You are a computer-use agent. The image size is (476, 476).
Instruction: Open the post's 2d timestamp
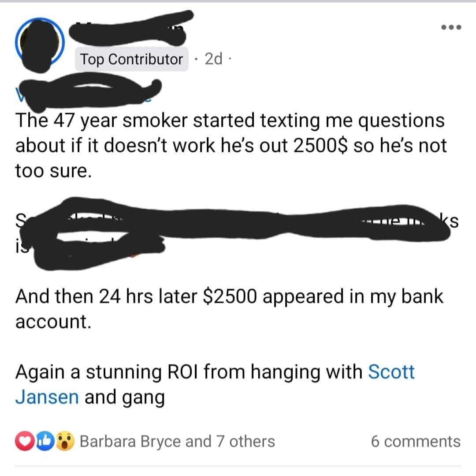tap(213, 59)
